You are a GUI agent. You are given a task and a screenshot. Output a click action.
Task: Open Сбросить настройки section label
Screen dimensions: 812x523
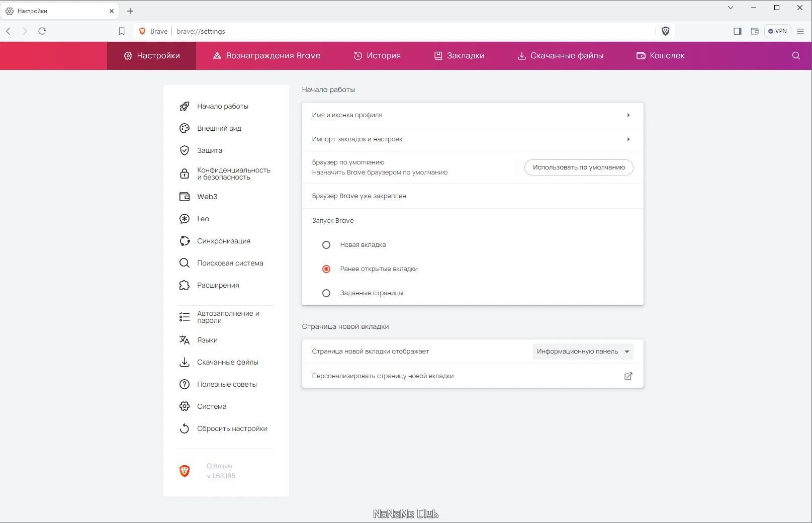(x=232, y=428)
